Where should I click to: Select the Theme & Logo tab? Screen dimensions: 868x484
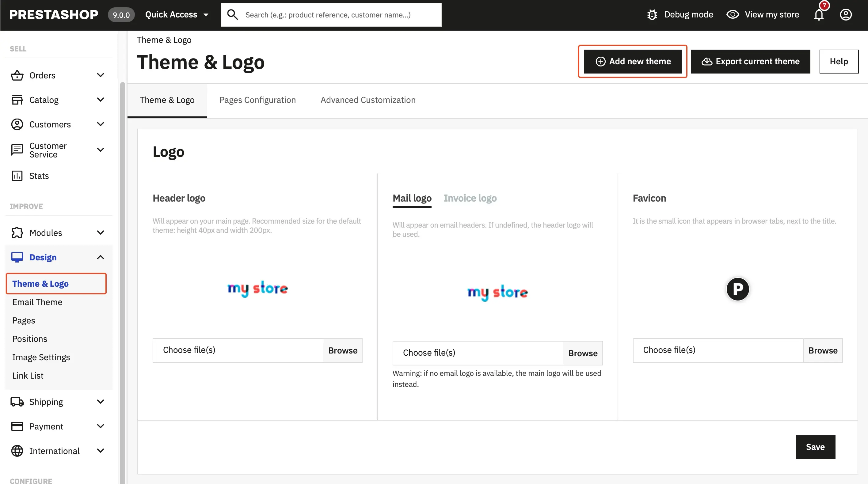coord(167,100)
